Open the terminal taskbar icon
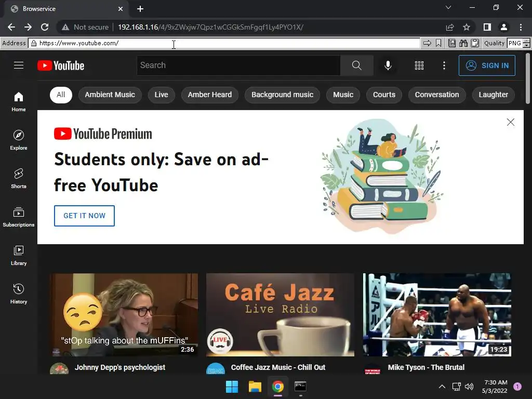The height and width of the screenshot is (399, 532). coord(300,387)
